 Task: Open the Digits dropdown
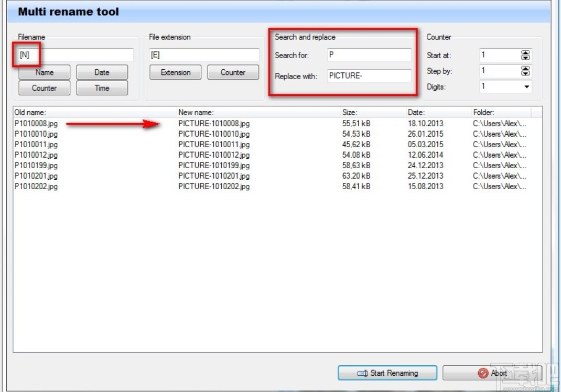pyautogui.click(x=526, y=86)
